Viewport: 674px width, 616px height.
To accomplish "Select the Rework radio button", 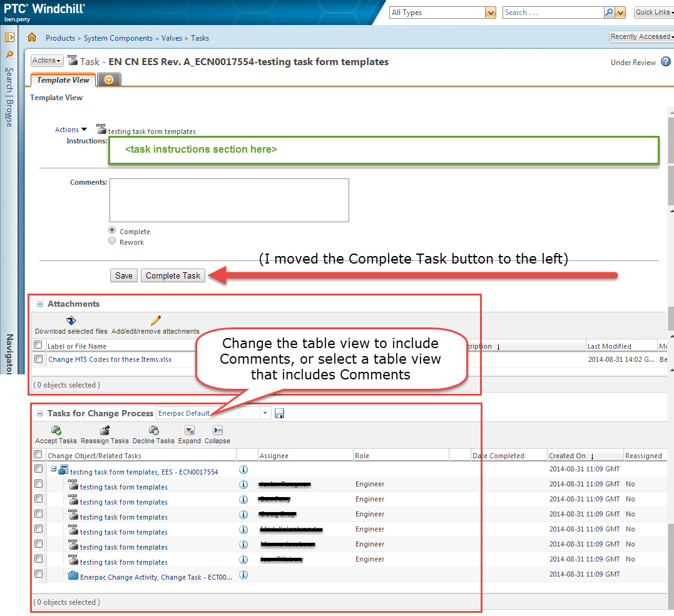I will 112,240.
